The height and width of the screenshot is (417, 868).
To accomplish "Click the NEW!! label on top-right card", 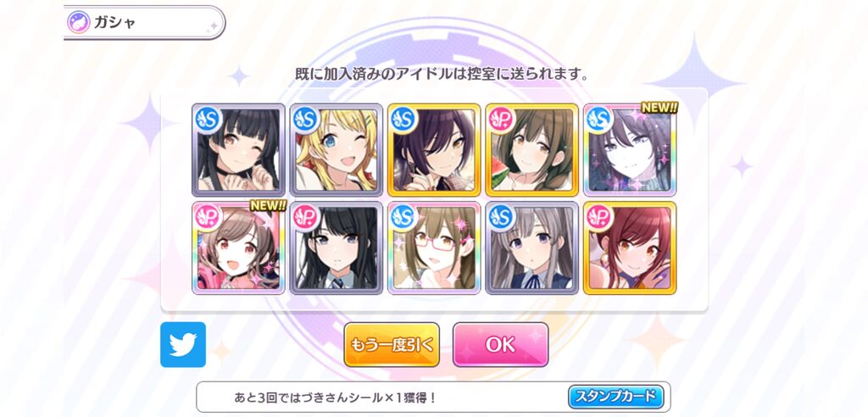I will pos(659,108).
